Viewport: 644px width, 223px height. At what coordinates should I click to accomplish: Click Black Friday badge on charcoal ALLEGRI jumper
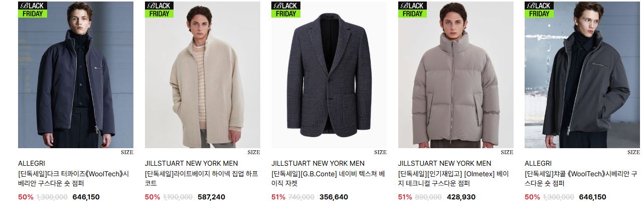click(x=539, y=10)
